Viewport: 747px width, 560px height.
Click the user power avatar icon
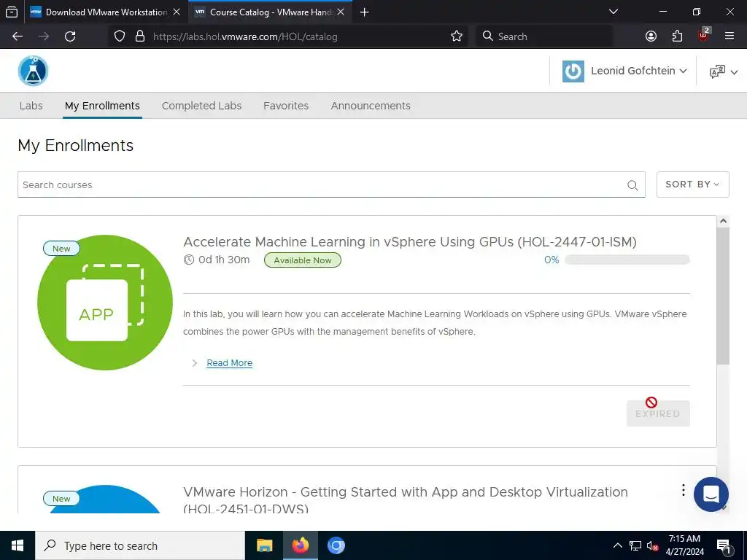pos(573,71)
